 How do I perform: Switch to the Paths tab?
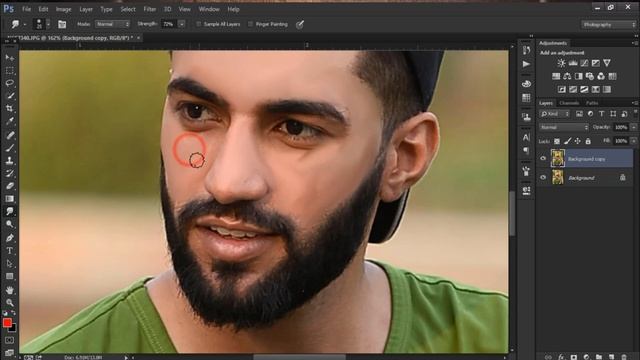pos(592,103)
